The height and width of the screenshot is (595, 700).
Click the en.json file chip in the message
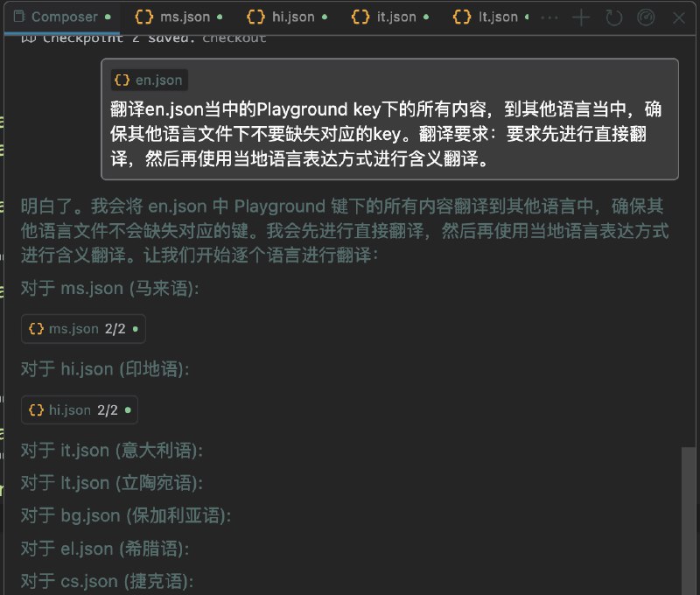[x=149, y=80]
